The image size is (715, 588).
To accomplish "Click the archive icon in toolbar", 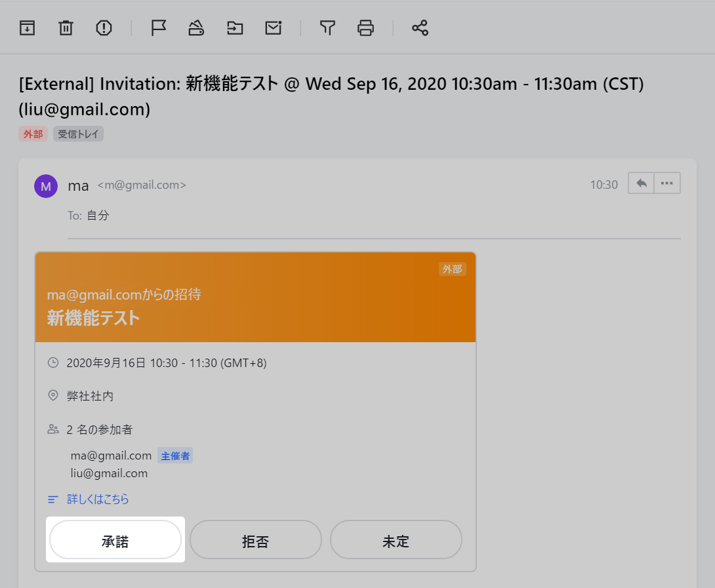I will click(x=27, y=28).
